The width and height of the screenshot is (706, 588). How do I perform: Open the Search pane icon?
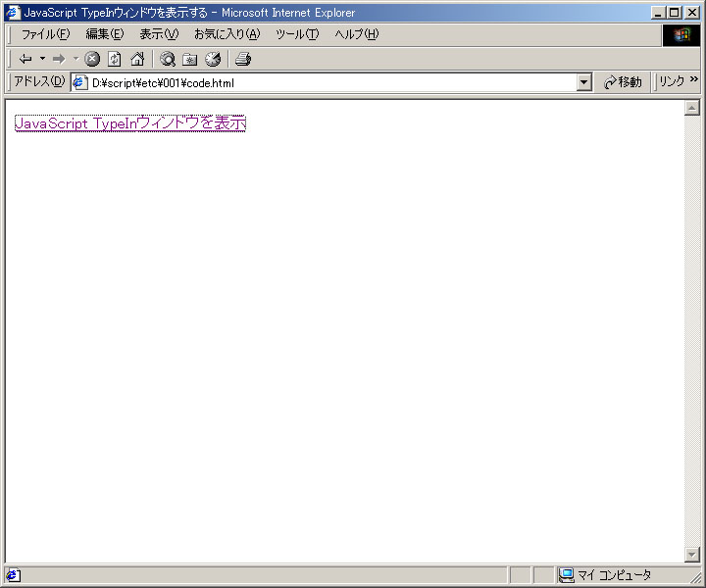(168, 59)
